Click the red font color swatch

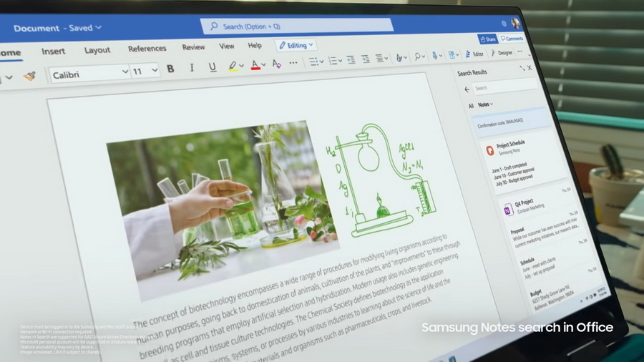click(255, 65)
